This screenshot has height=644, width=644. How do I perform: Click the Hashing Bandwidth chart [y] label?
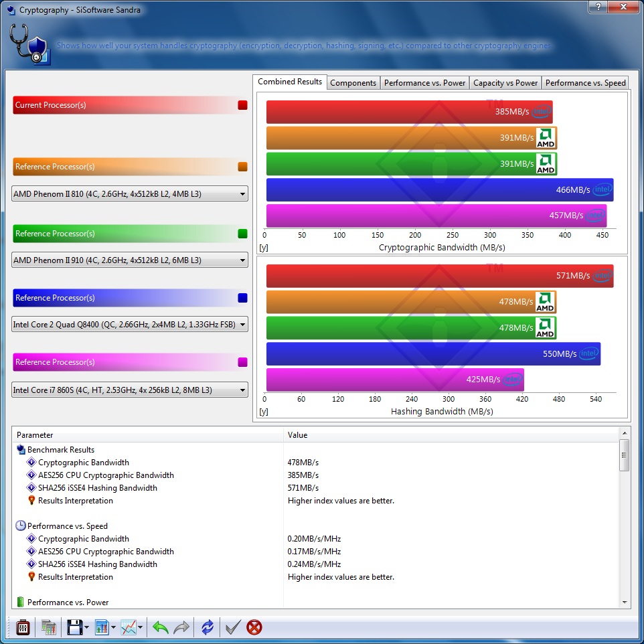(264, 412)
